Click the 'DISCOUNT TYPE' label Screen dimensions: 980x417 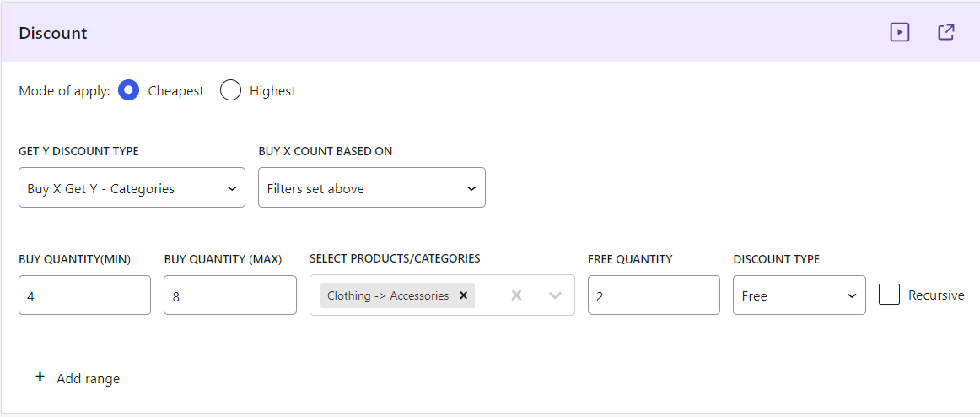pos(776,259)
